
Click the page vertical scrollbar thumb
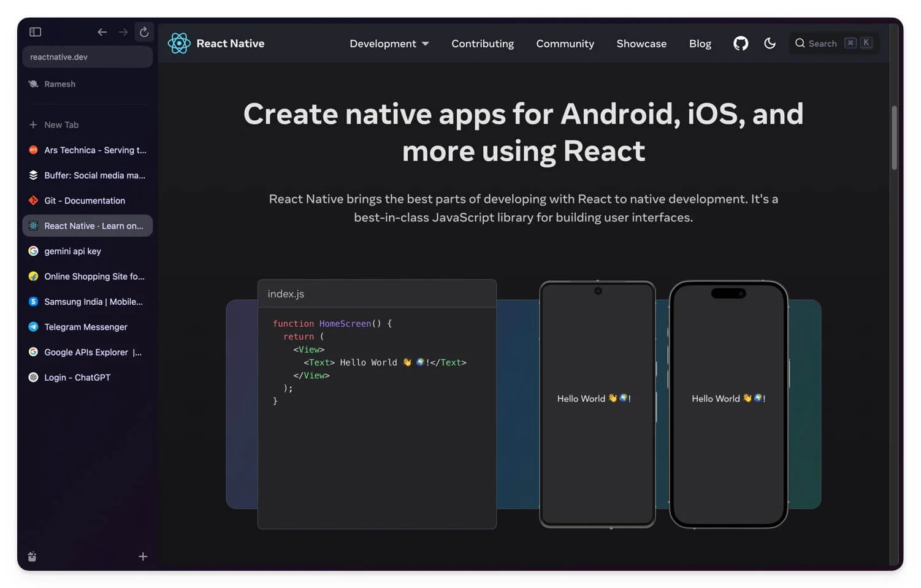[x=894, y=138]
